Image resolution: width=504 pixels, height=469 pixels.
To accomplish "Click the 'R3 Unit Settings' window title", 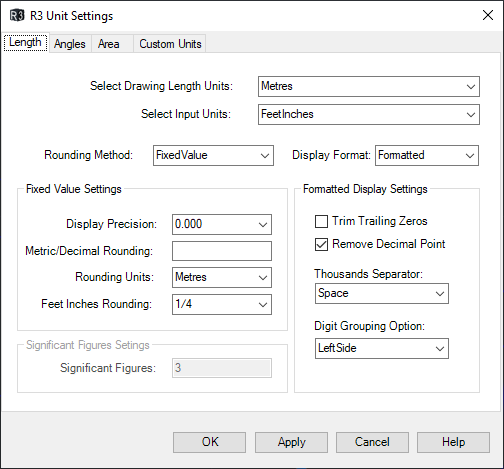I will (x=72, y=16).
